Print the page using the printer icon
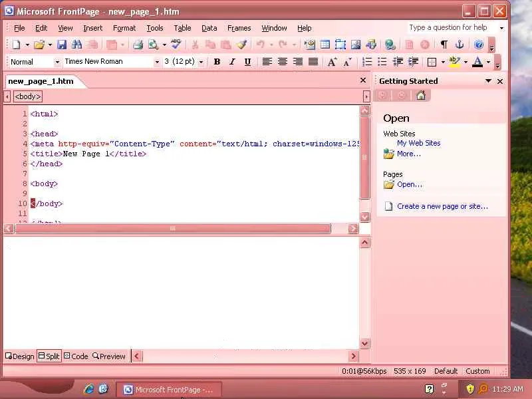 pos(138,45)
